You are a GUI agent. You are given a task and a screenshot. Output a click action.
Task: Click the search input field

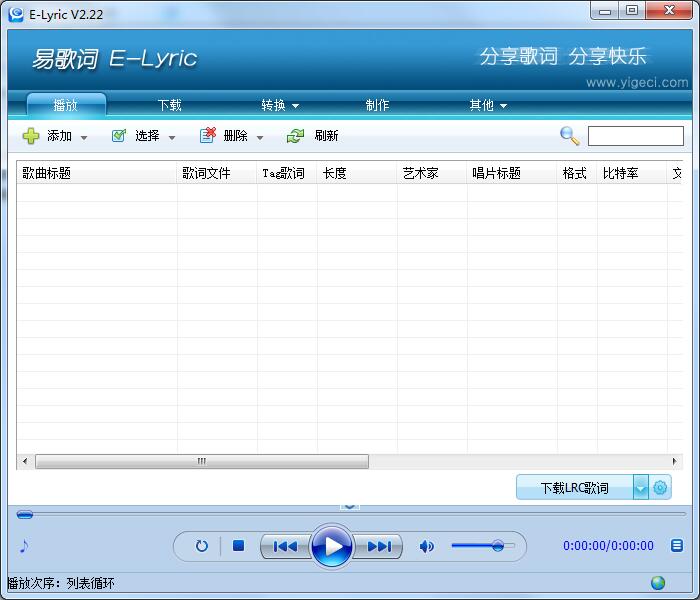(635, 136)
